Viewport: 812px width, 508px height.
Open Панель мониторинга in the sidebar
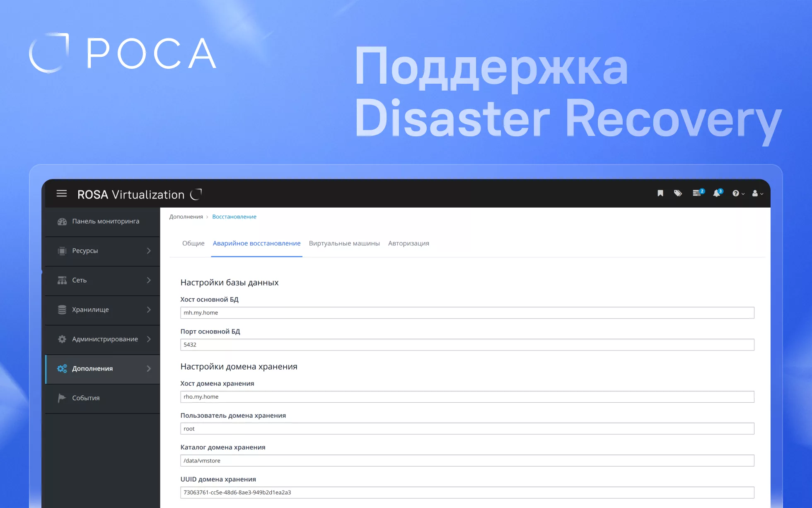105,221
